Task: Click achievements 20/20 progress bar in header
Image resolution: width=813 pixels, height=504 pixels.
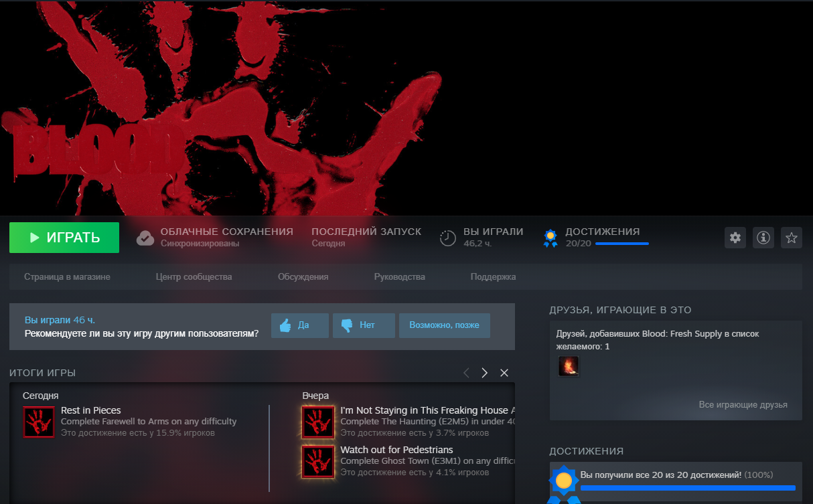Action: coord(621,244)
